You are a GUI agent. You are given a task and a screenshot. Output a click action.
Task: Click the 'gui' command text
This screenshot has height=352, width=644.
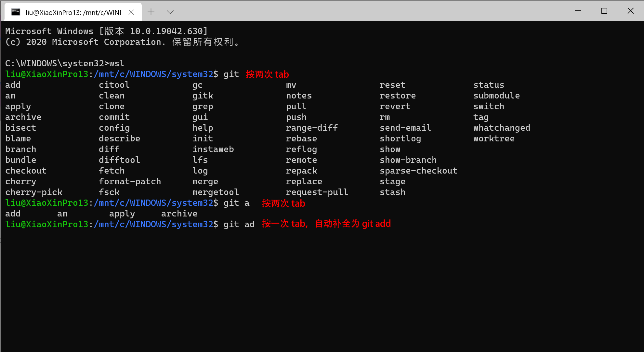tap(200, 117)
